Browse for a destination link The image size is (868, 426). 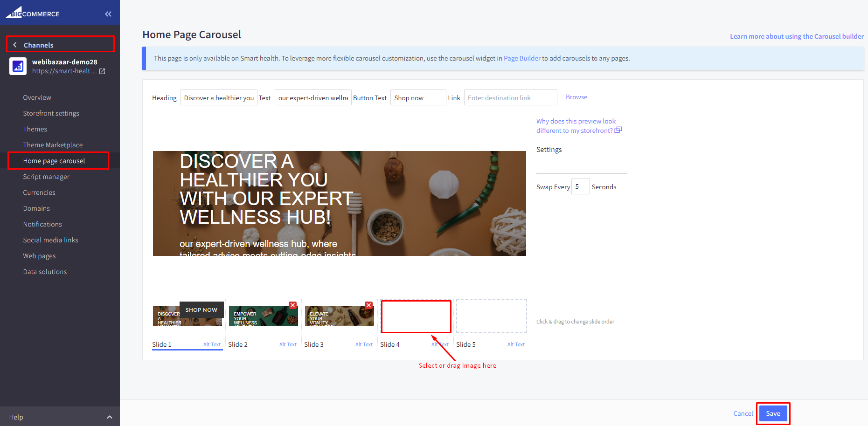(x=576, y=97)
